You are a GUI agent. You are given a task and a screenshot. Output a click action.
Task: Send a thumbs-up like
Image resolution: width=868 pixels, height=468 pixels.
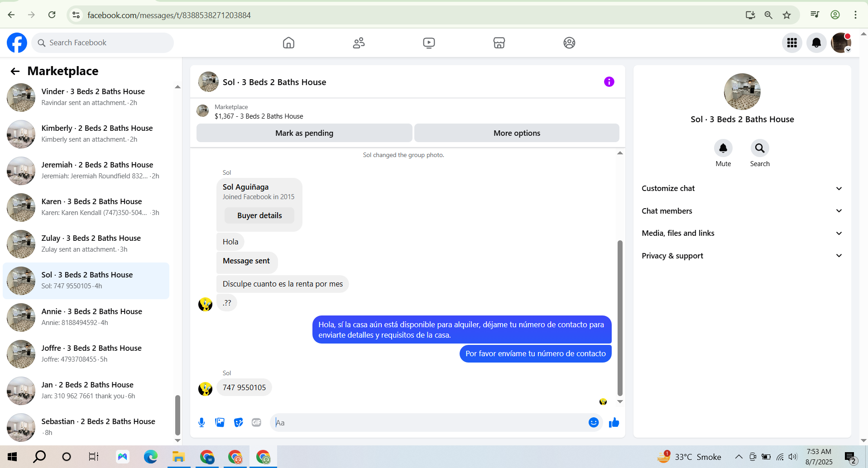pyautogui.click(x=614, y=422)
